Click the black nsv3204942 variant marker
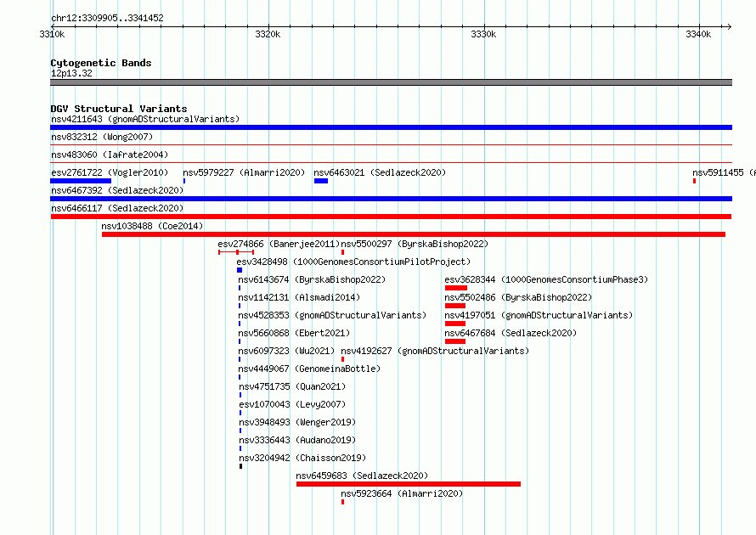 pos(240,466)
